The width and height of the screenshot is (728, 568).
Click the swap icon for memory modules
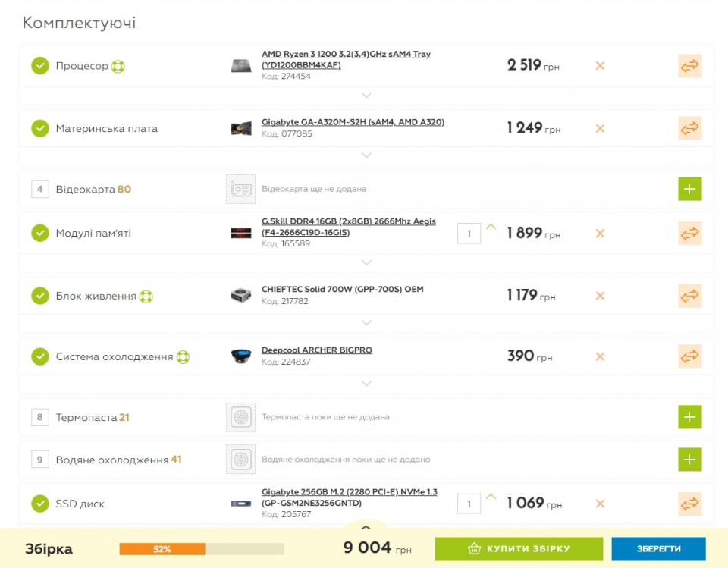689,233
